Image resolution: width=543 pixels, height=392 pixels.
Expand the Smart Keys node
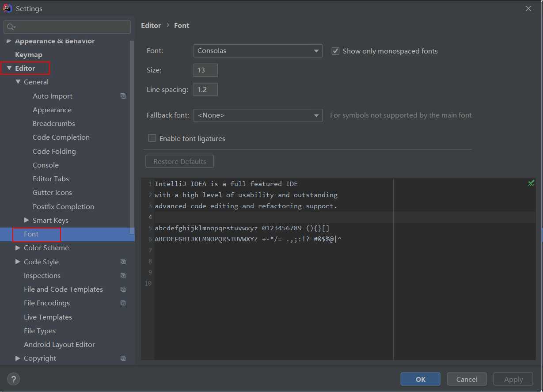27,220
